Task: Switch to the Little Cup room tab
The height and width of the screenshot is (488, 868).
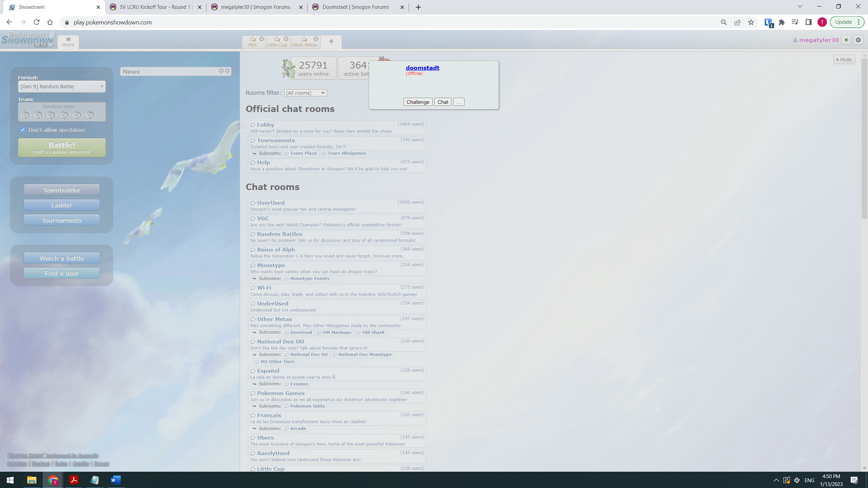Action: [277, 42]
